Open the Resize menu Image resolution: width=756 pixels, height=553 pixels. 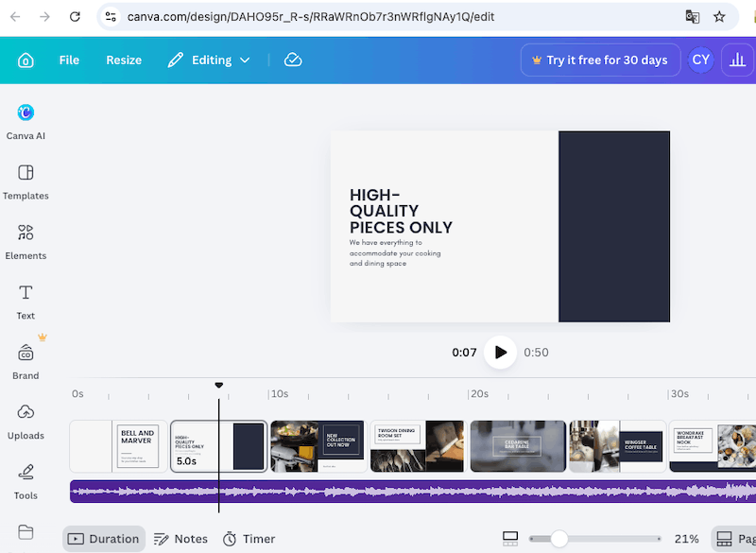tap(124, 60)
